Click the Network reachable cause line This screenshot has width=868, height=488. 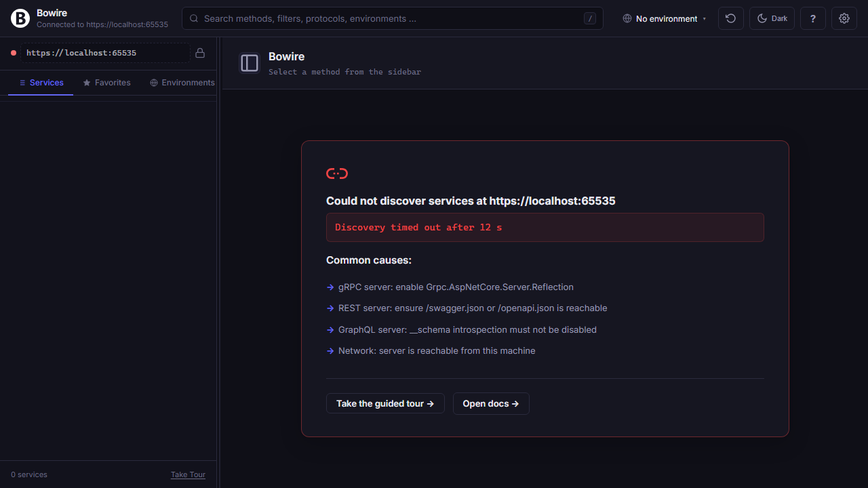pyautogui.click(x=437, y=350)
